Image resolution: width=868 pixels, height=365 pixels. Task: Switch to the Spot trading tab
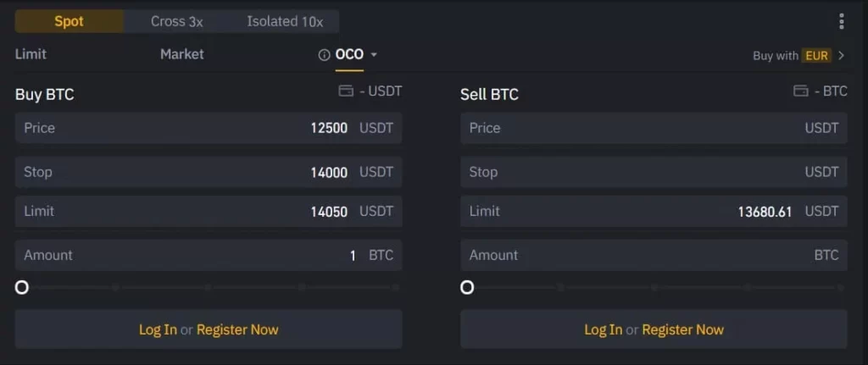69,21
